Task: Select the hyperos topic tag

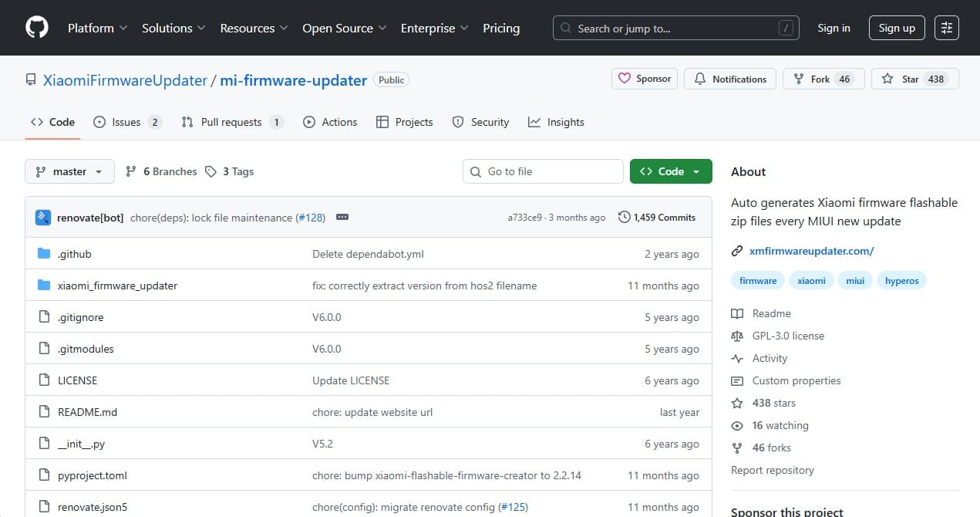Action: click(902, 281)
